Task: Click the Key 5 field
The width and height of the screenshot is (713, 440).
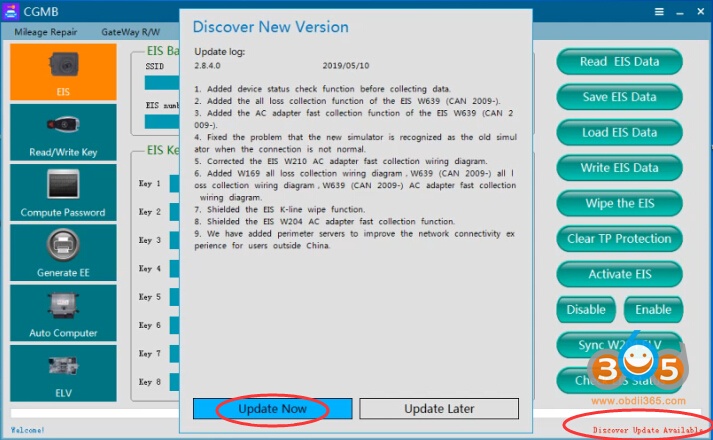Action: point(174,297)
